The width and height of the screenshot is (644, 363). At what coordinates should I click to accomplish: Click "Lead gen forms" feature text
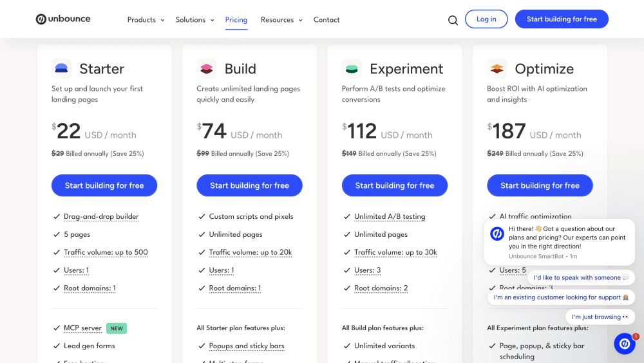(89, 346)
